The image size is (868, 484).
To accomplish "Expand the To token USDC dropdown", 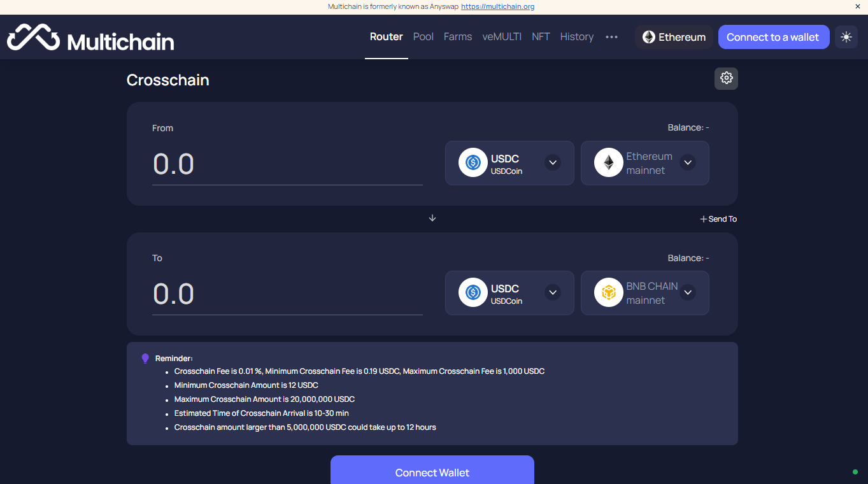I will pos(553,293).
